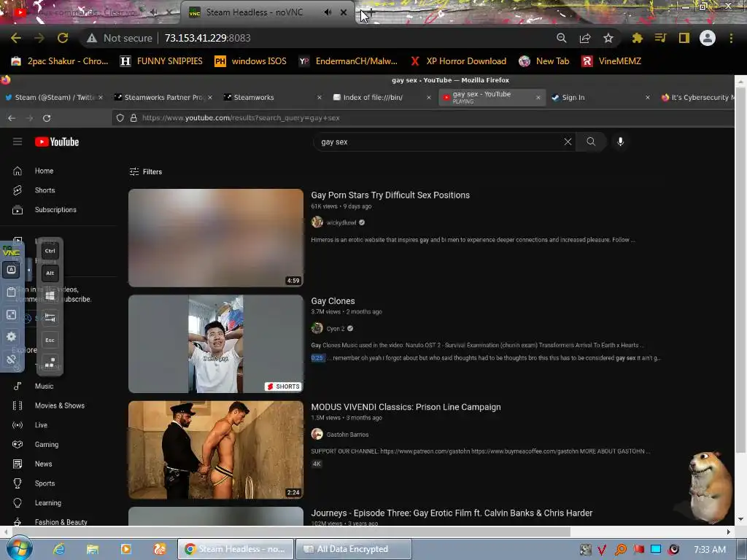
Task: Click the Windows Start orb
Action: click(20, 548)
